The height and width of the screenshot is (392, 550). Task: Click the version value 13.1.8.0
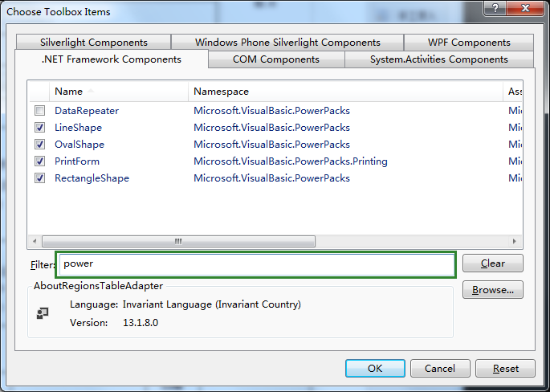(141, 322)
